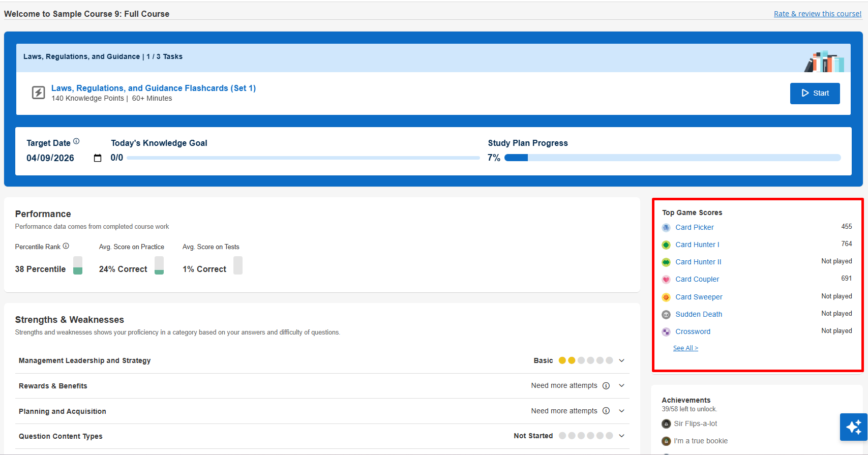Expand the Rewards & Benefits row
868x455 pixels.
coord(621,386)
